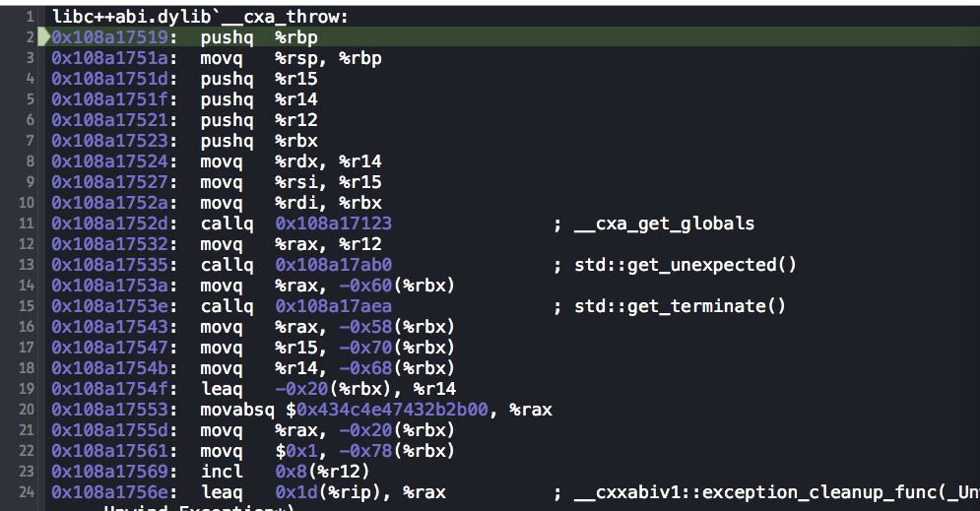Screen dimensions: 980x511
Task: Click call target address 0x108a17123
Action: (333, 224)
